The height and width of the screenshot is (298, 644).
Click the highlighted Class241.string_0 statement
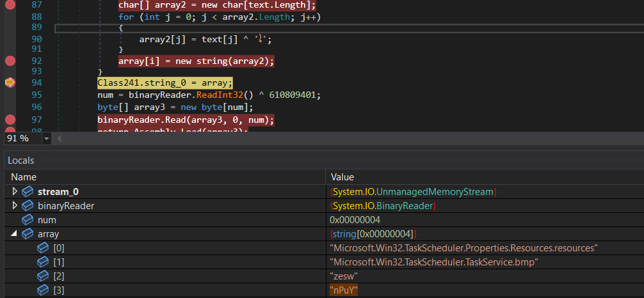pyautogui.click(x=165, y=83)
